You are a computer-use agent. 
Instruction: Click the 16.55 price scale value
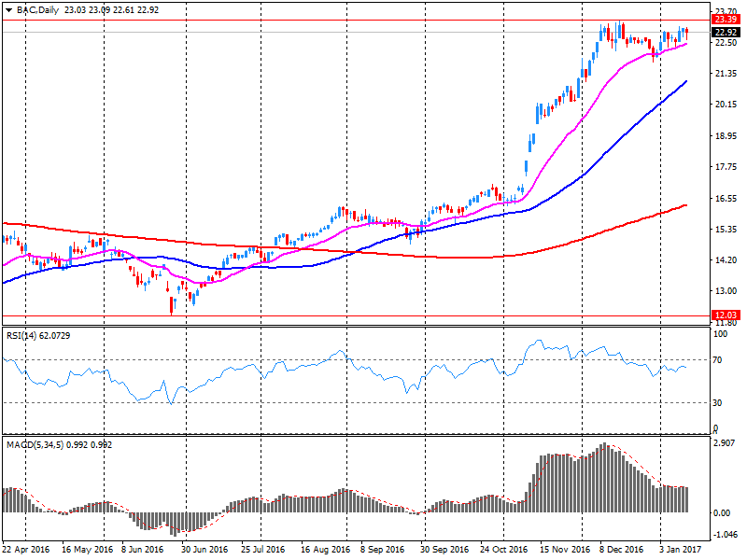click(726, 199)
